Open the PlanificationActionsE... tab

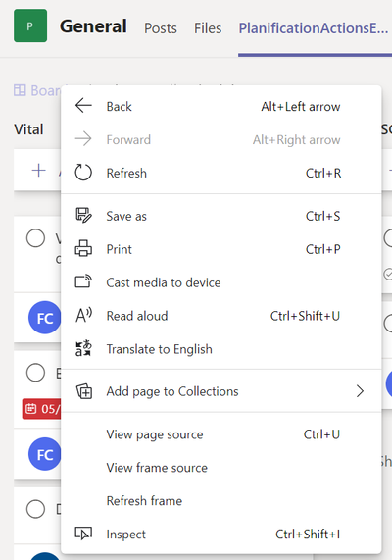point(314,28)
